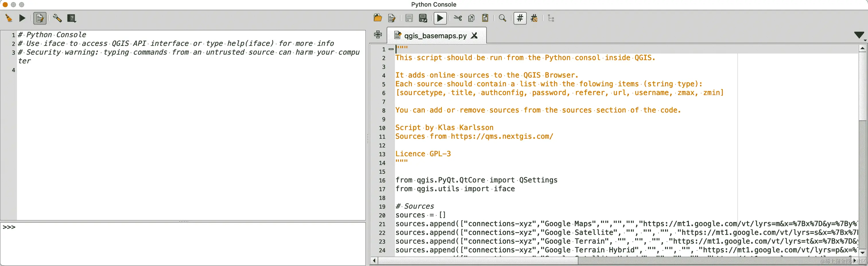
Task: Collapse the docstring fold at line 1
Action: 391,49
